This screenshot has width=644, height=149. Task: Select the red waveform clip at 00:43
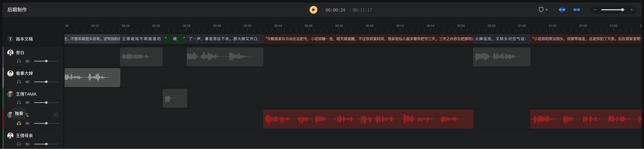point(368,119)
